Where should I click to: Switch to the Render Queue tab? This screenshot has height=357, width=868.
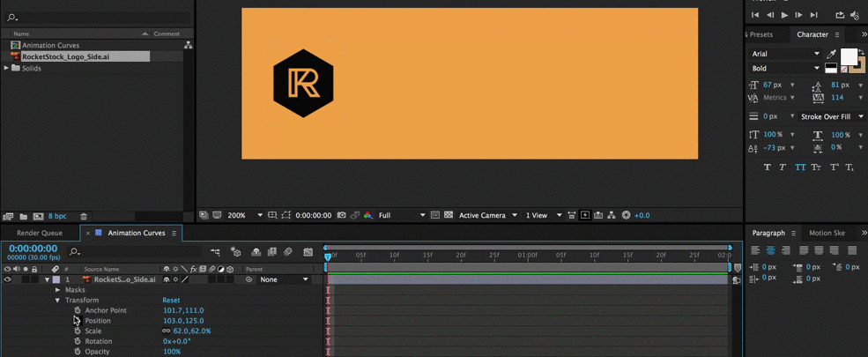point(40,233)
